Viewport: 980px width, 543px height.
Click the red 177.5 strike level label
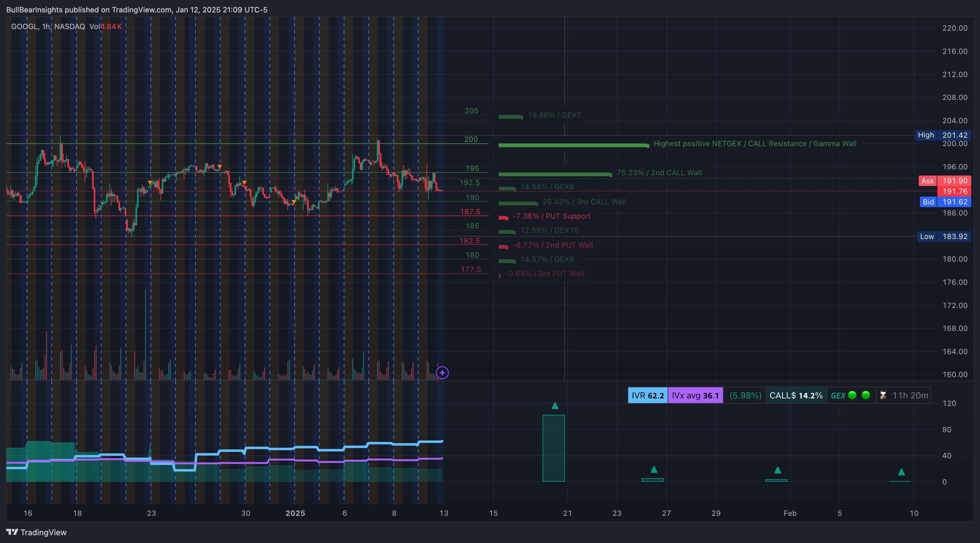[x=471, y=269]
